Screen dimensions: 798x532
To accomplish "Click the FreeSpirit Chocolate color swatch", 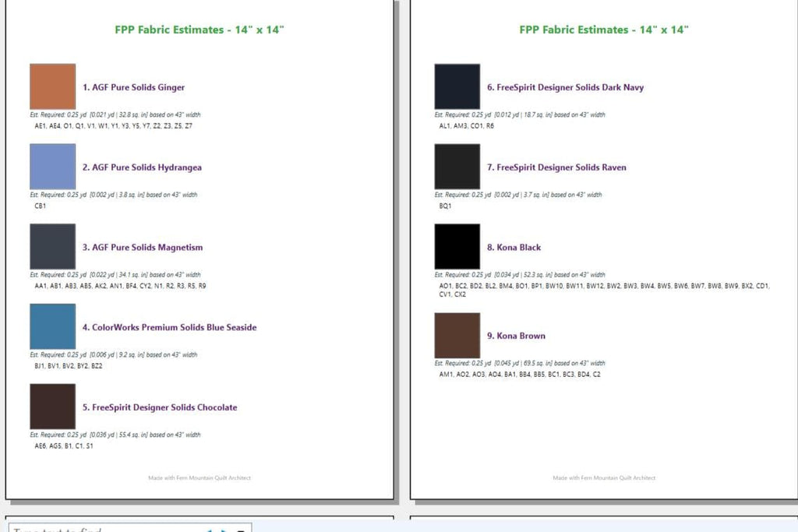I will pyautogui.click(x=52, y=407).
